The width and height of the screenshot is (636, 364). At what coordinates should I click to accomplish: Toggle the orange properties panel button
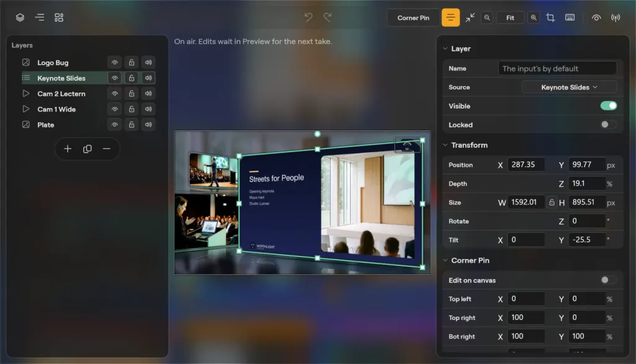(x=450, y=17)
